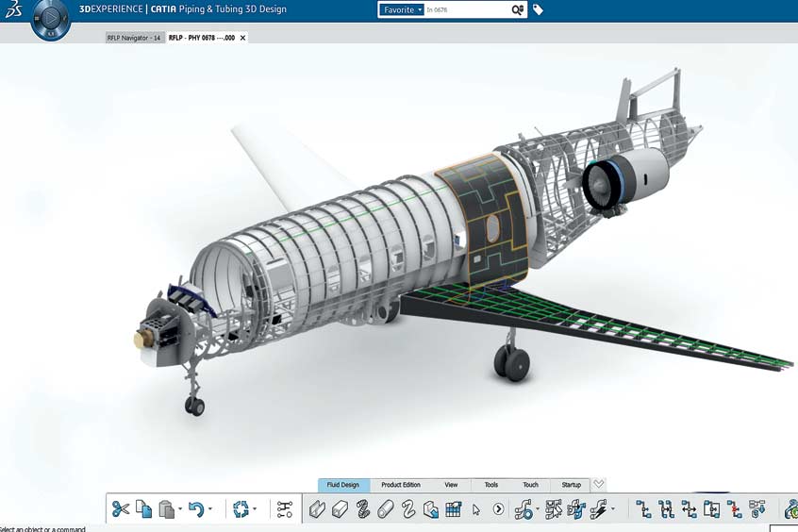Image resolution: width=798 pixels, height=532 pixels.
Task: Expand the Undo history dropdown arrow
Action: (x=209, y=510)
